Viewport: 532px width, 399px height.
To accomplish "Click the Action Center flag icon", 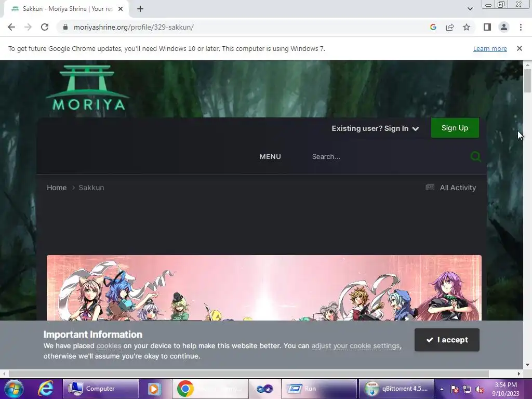I will coord(455,389).
